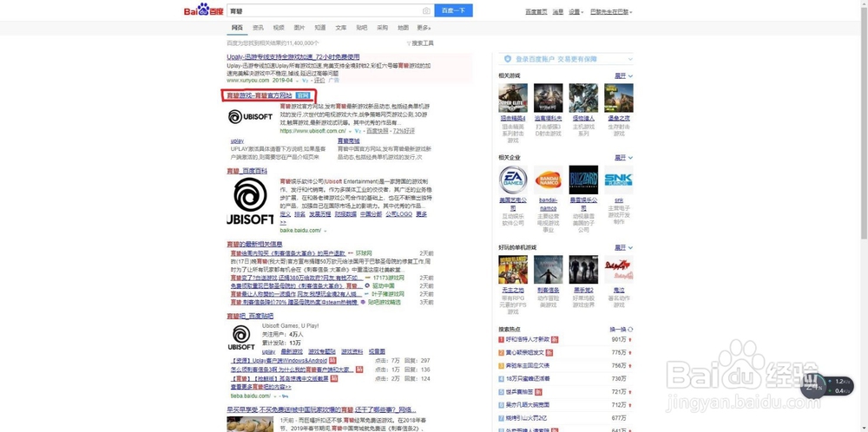Open the 堡垒之夜 game thumbnail
The image size is (868, 432).
(619, 98)
